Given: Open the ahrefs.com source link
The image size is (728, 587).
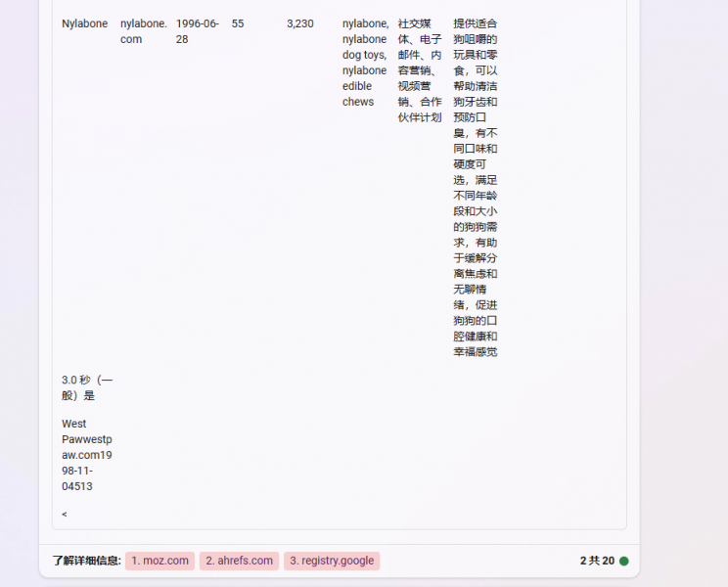Looking at the screenshot, I should [x=239, y=561].
